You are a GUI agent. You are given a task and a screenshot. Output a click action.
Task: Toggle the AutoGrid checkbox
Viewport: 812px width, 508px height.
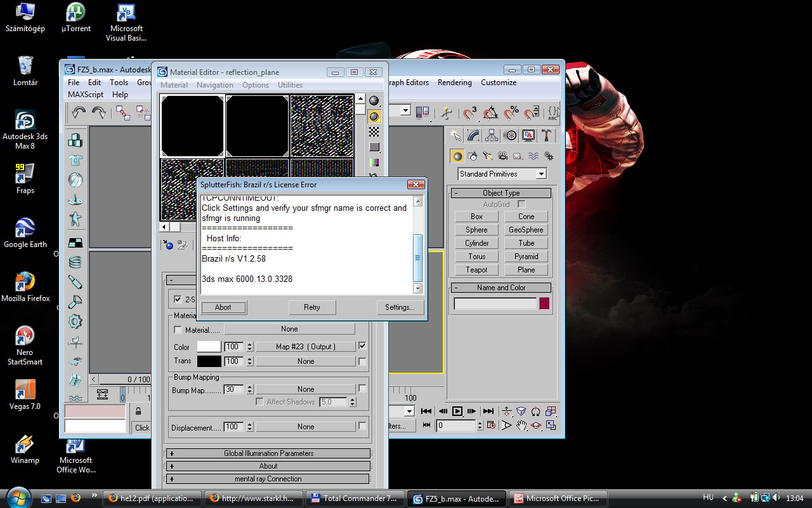pyautogui.click(x=521, y=204)
